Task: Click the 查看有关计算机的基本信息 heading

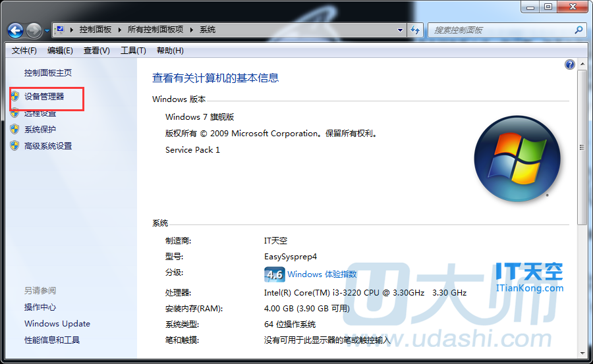Action: (215, 78)
